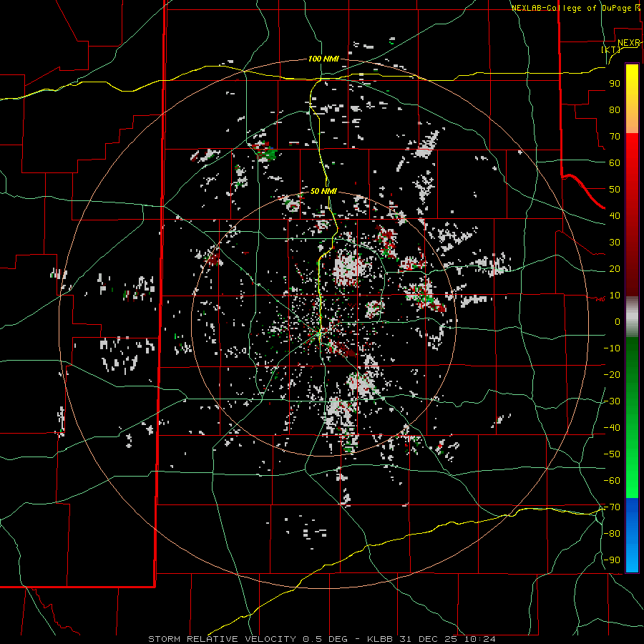Click the "10:24" timestamp
This screenshot has height=644, width=644.
point(480,639)
